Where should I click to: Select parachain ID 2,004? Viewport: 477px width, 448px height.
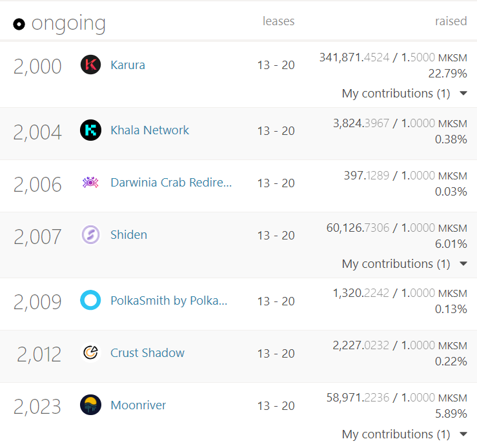click(x=37, y=132)
